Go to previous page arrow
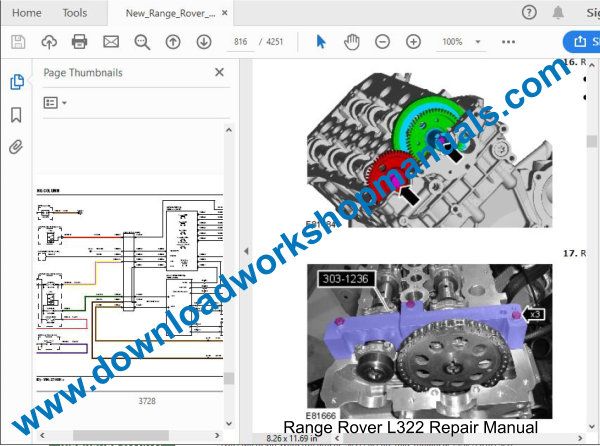The height and width of the screenshot is (446, 600). click(173, 42)
